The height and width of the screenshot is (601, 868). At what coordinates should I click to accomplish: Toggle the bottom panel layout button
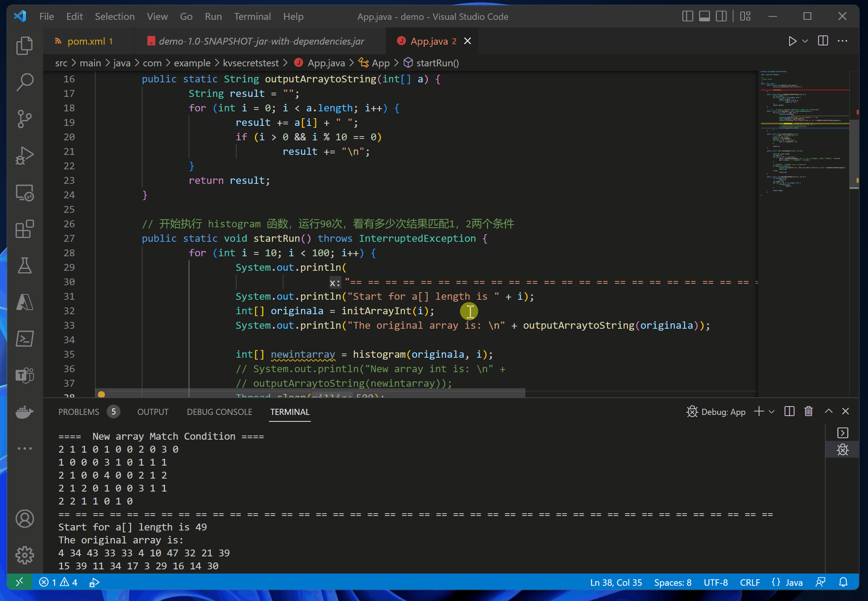(x=704, y=16)
